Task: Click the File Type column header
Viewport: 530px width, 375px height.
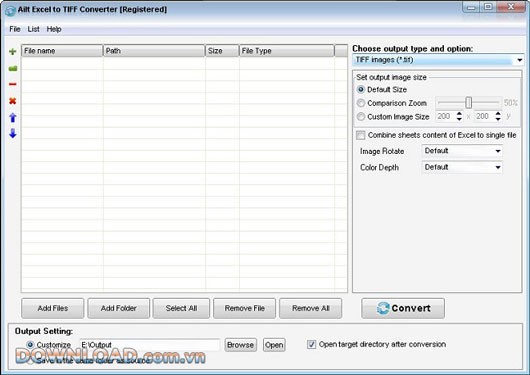Action: (287, 51)
